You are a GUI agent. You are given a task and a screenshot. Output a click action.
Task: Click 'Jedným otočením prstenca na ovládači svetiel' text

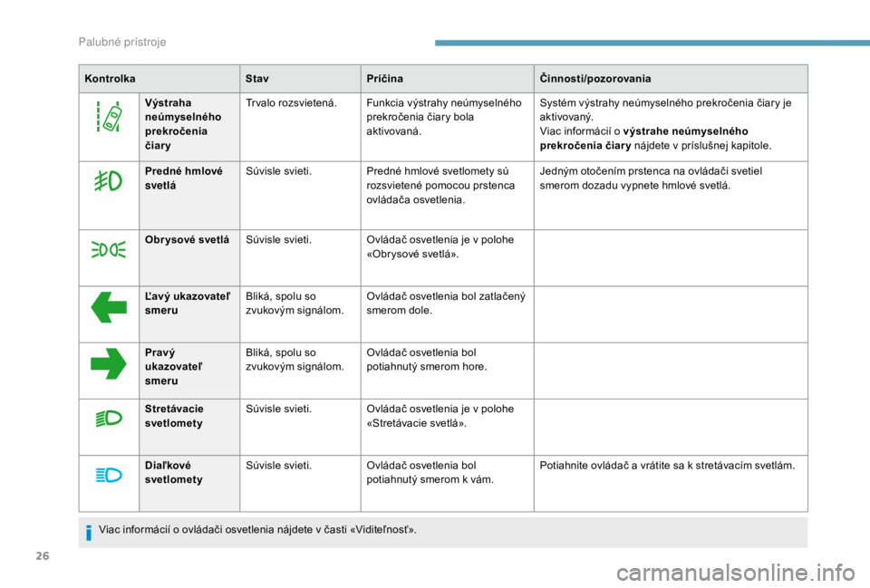(x=651, y=171)
